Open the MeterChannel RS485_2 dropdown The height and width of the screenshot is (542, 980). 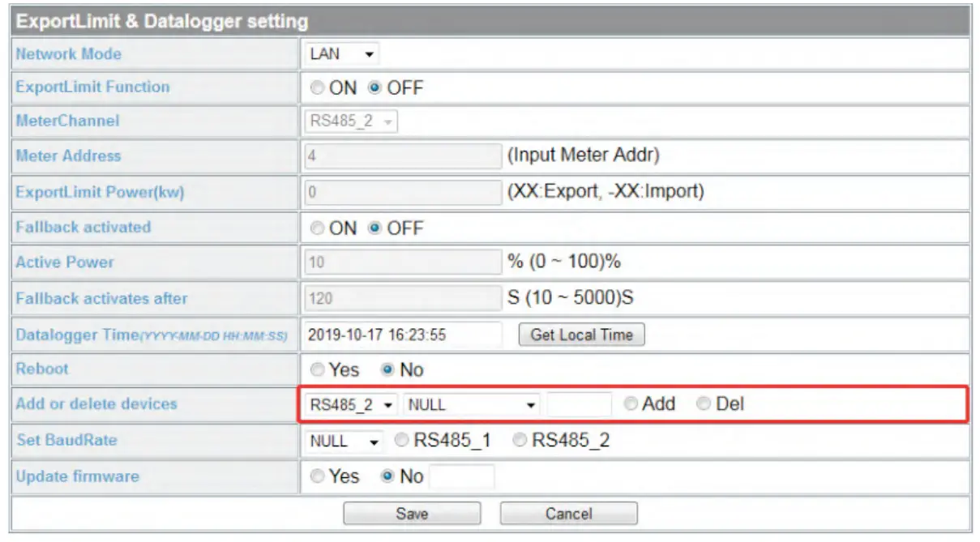point(353,122)
